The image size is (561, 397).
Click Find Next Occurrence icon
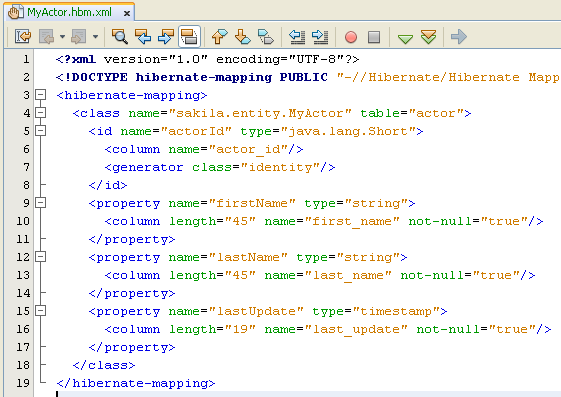(x=166, y=36)
